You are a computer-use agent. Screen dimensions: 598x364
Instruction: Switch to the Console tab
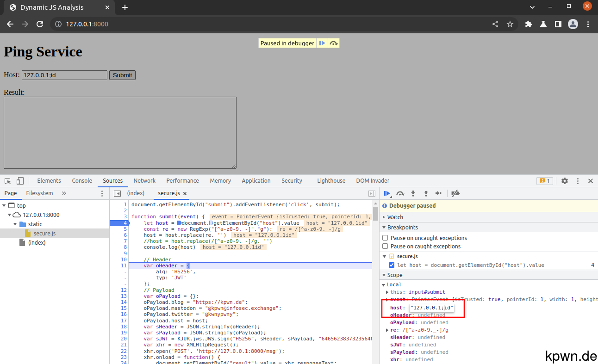82,180
